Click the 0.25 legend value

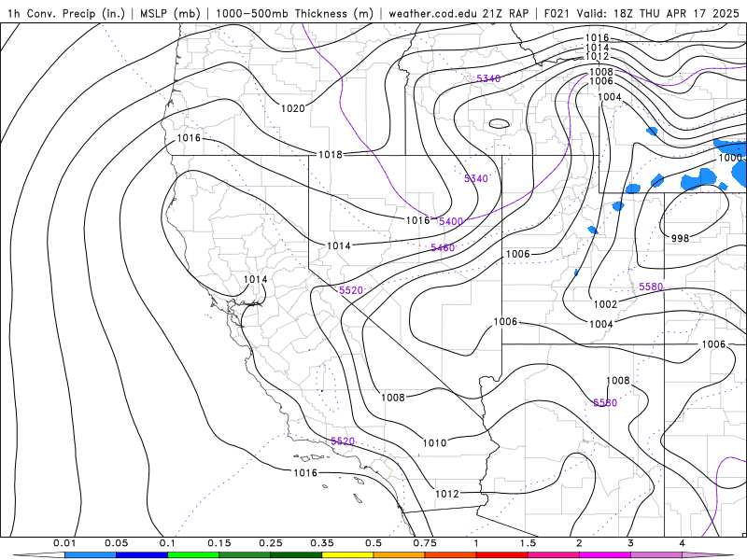tap(271, 543)
